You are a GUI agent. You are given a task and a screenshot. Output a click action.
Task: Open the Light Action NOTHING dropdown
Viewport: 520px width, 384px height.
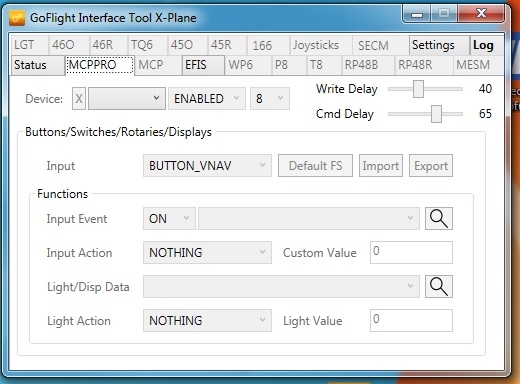[207, 321]
